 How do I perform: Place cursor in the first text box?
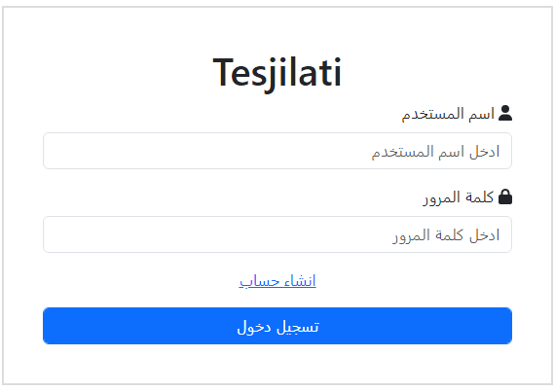click(277, 151)
